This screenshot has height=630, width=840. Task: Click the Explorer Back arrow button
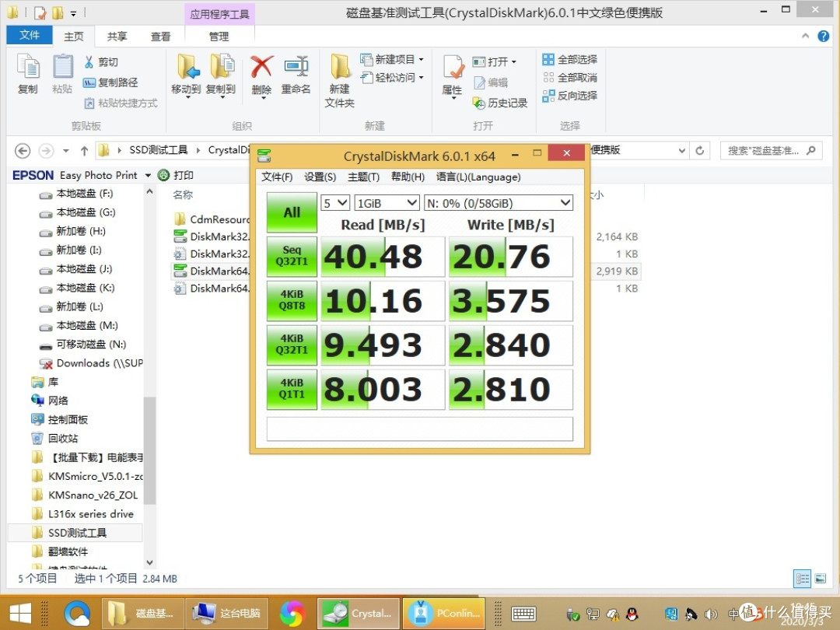[22, 151]
